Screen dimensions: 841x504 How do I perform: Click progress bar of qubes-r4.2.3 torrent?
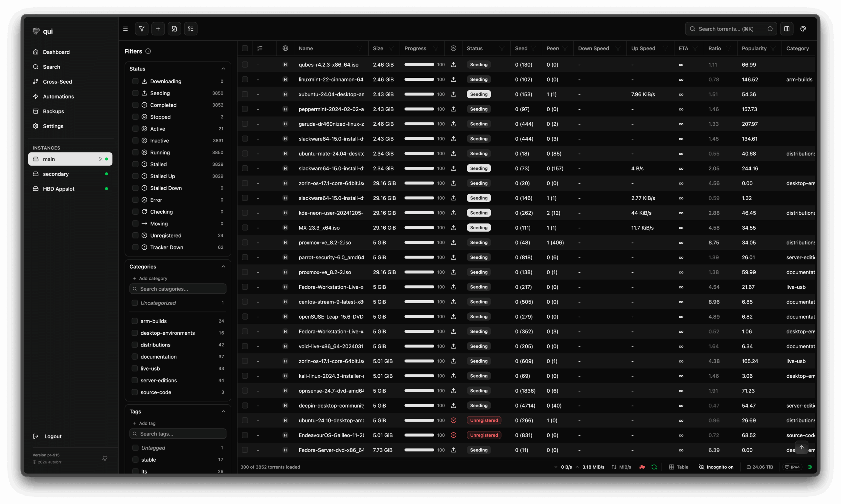(419, 65)
